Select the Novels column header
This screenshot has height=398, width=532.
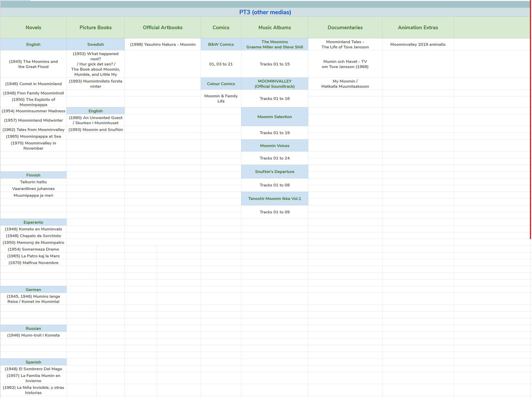pos(33,27)
